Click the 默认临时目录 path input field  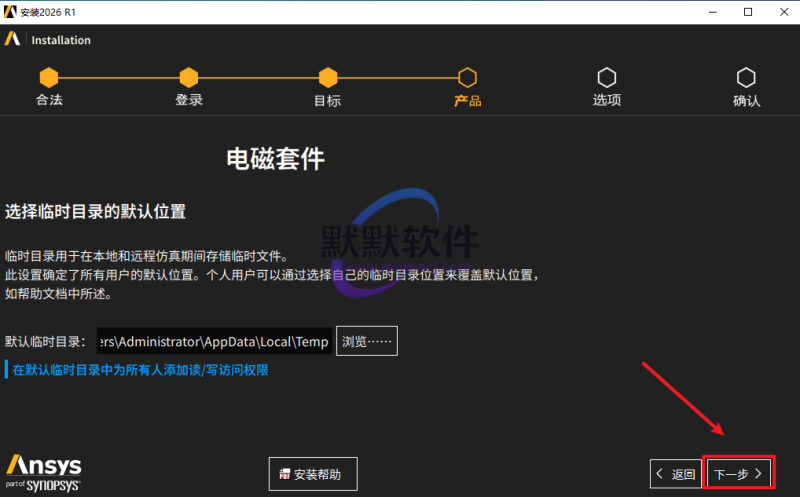214,342
